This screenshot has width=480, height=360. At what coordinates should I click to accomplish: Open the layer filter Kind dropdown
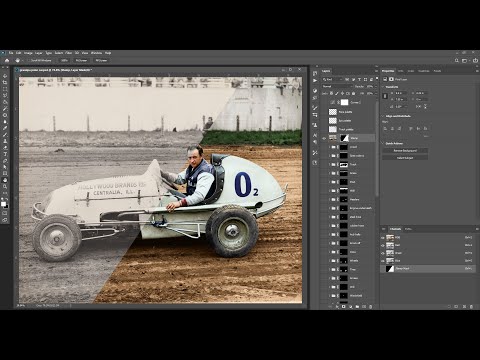click(332, 80)
